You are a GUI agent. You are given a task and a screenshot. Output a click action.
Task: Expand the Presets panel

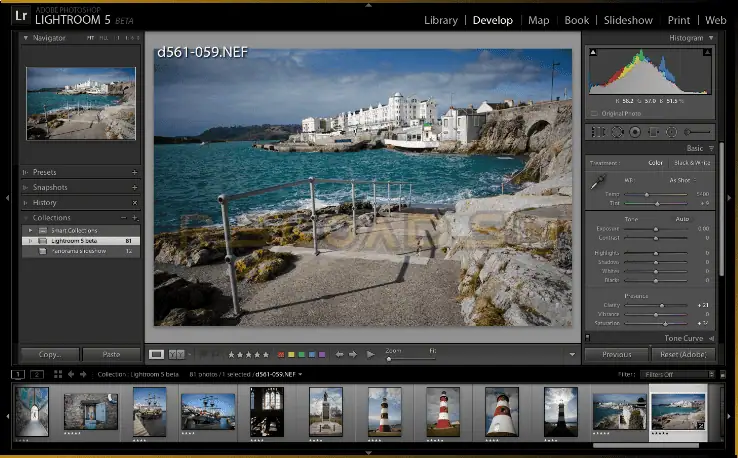click(25, 172)
